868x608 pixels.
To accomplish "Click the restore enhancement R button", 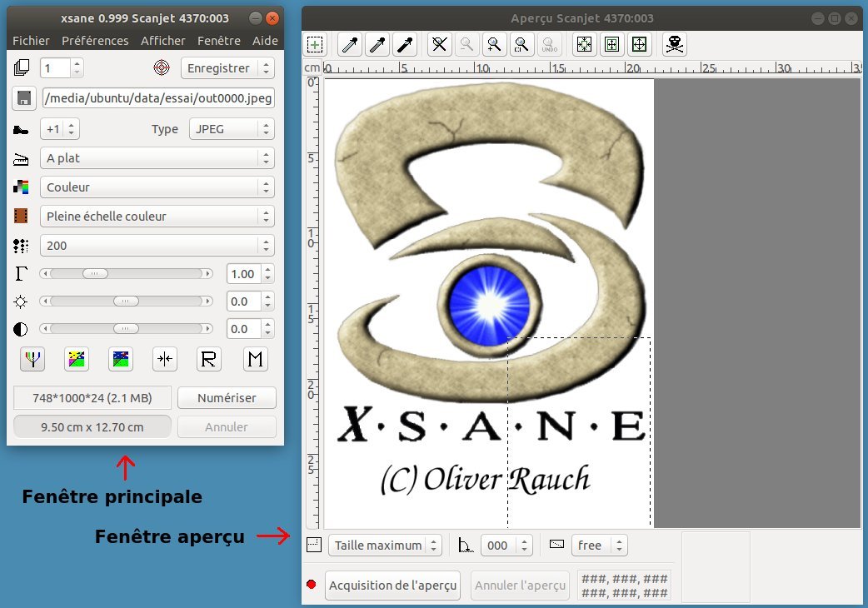I will tap(209, 360).
